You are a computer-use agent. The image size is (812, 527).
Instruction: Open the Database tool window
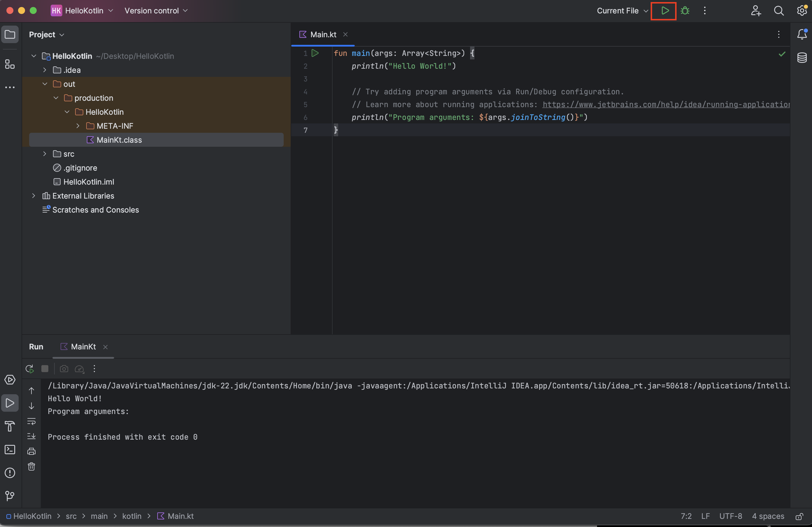pyautogui.click(x=802, y=58)
